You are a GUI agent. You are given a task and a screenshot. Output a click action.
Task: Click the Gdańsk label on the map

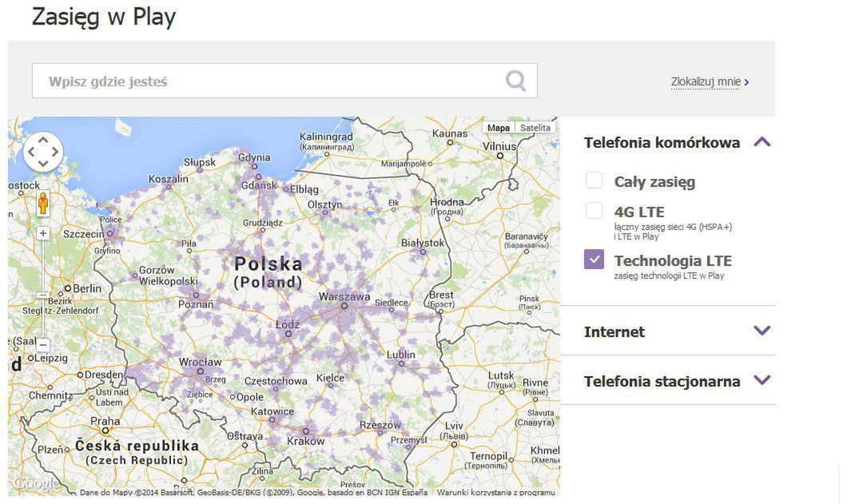coord(259,185)
